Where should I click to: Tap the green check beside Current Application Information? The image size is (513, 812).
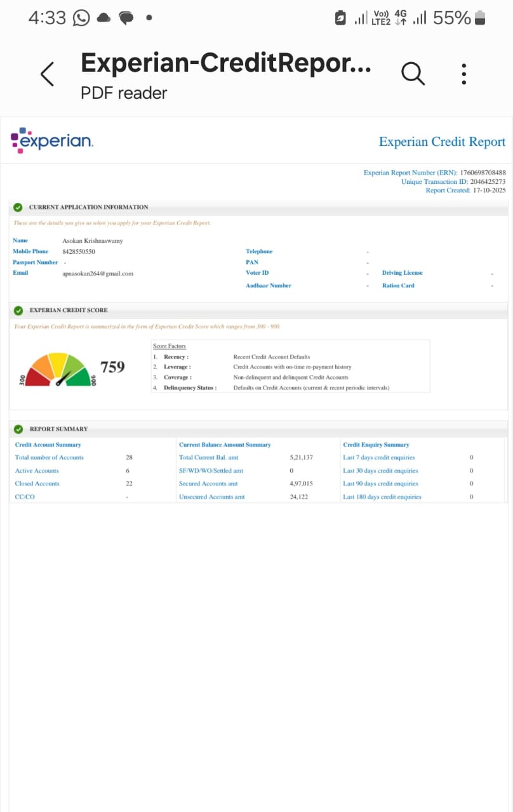[18, 207]
